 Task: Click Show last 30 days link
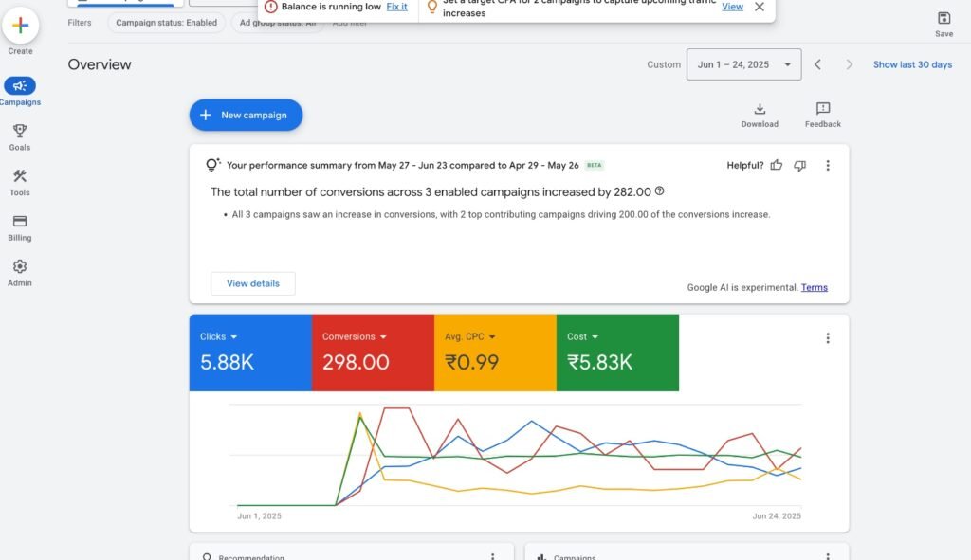912,64
